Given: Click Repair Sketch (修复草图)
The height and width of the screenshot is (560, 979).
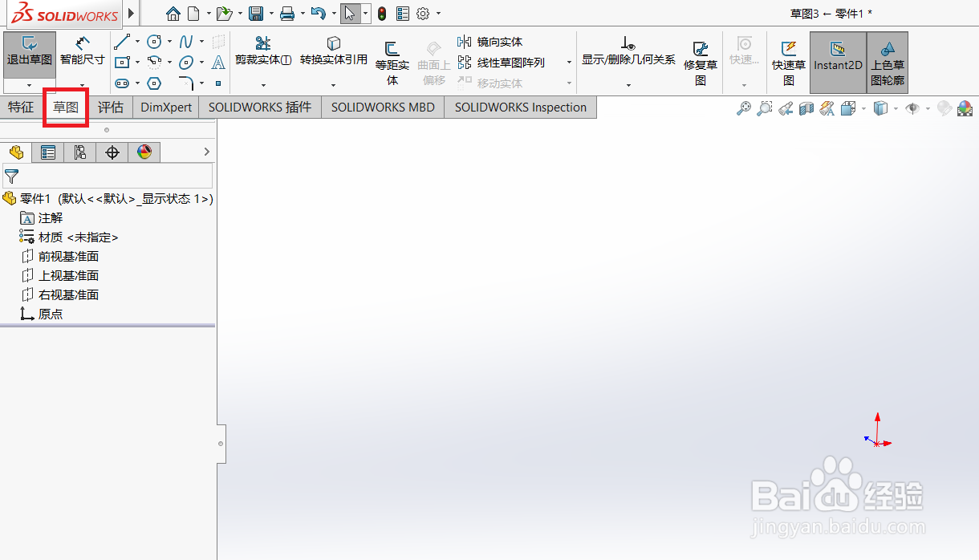Looking at the screenshot, I should (701, 63).
